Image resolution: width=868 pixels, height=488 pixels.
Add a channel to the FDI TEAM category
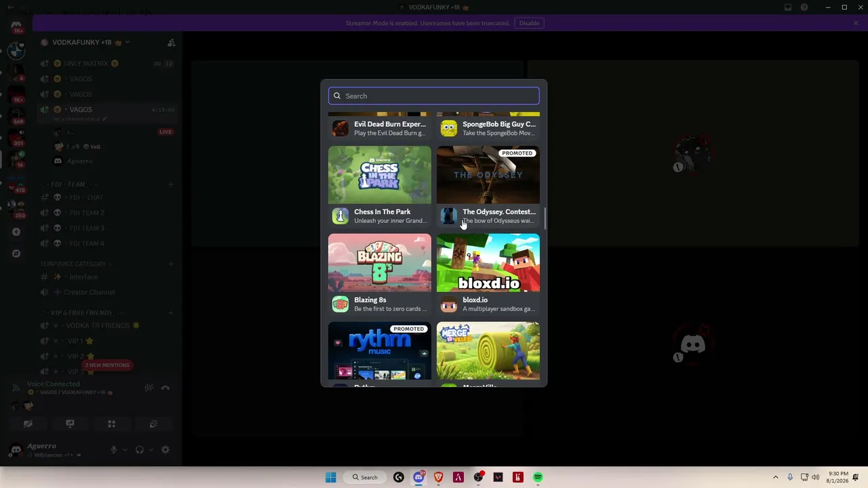171,184
